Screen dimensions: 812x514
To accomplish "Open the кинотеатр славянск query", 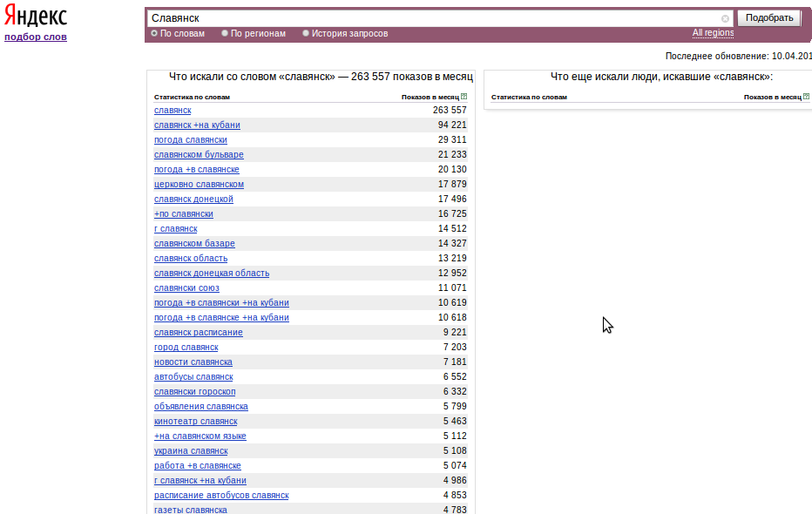I will point(196,422).
